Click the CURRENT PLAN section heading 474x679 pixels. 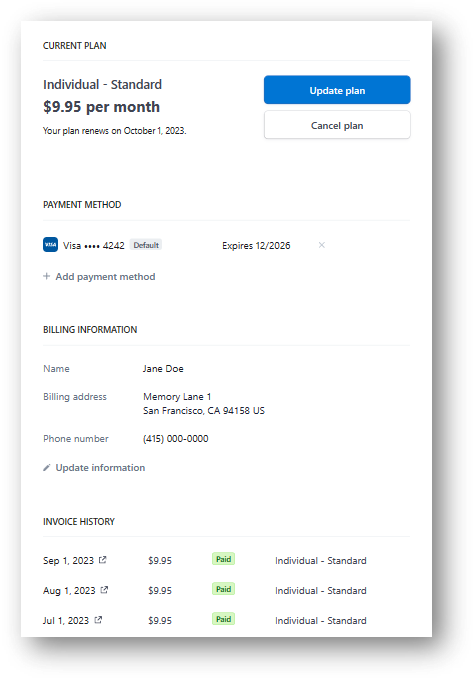tap(74, 45)
